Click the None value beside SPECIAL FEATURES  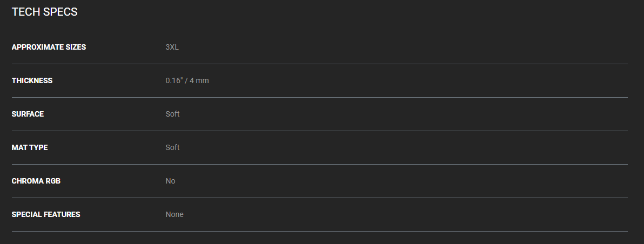pos(175,214)
